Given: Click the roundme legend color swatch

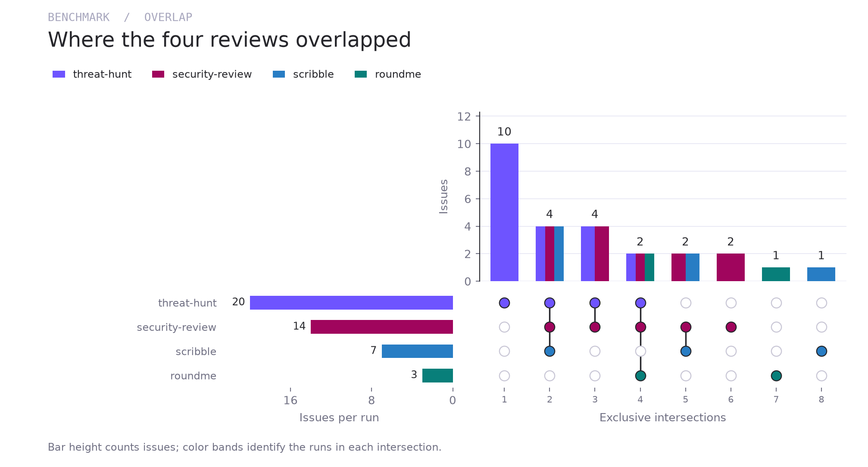Looking at the screenshot, I should coord(361,74).
